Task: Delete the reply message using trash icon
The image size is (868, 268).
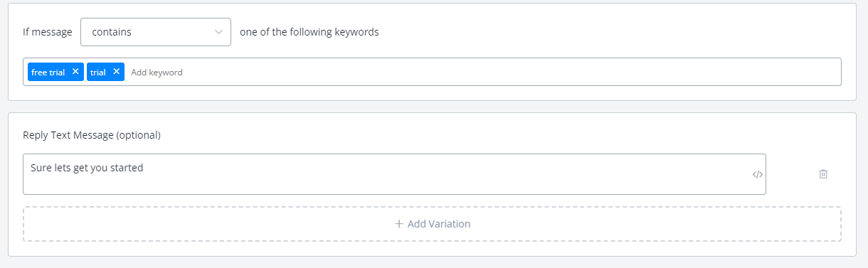Action: click(823, 174)
